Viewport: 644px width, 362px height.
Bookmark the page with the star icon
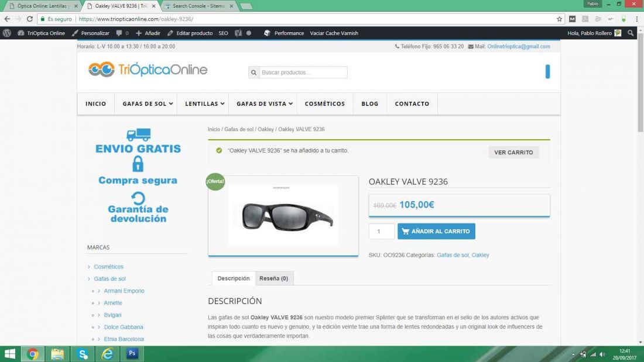559,19
